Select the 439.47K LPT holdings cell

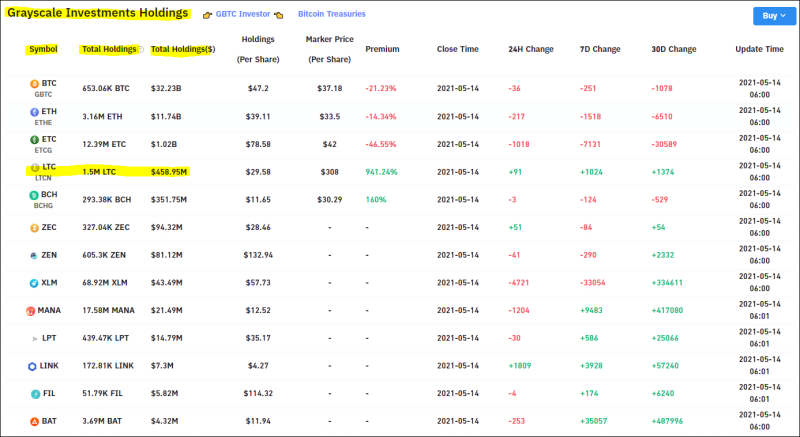tap(106, 338)
